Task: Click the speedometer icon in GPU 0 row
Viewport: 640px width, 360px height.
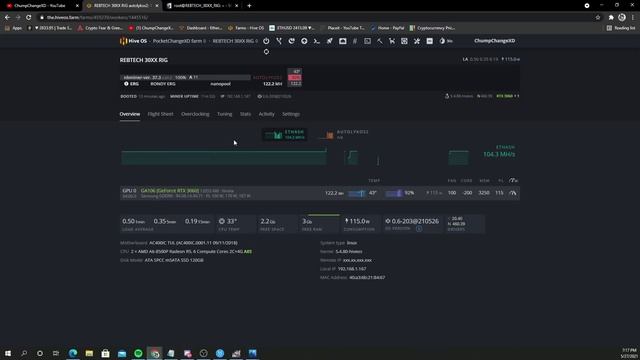Action: tap(513, 193)
